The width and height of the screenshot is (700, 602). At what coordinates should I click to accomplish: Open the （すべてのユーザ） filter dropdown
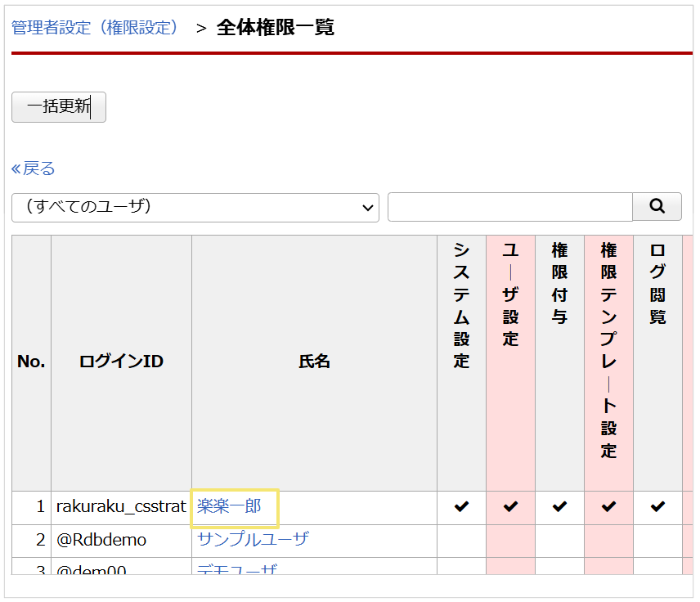(195, 208)
